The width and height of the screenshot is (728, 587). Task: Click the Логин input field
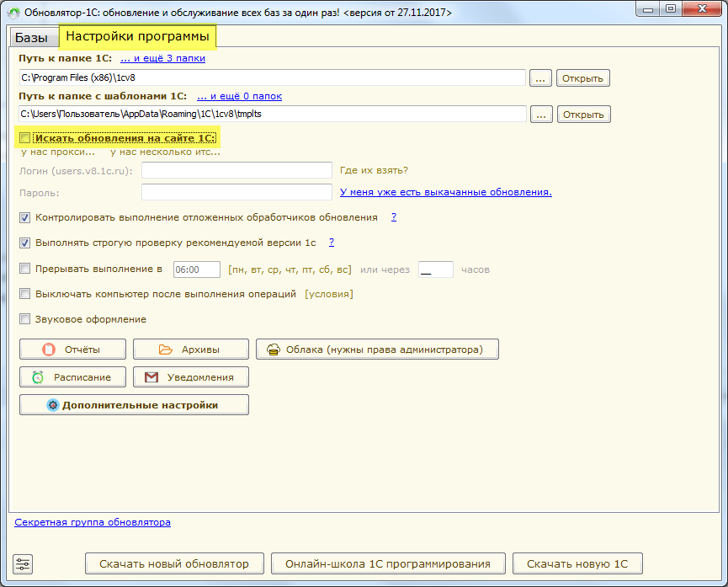(236, 171)
